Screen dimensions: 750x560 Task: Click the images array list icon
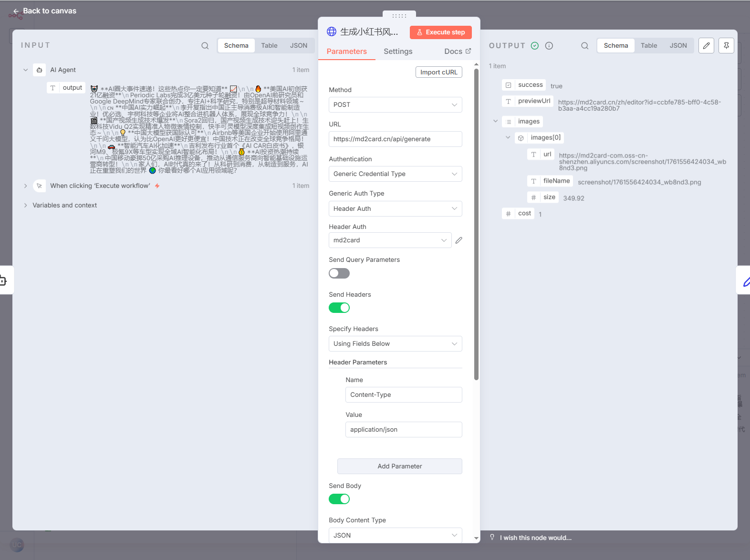509,122
